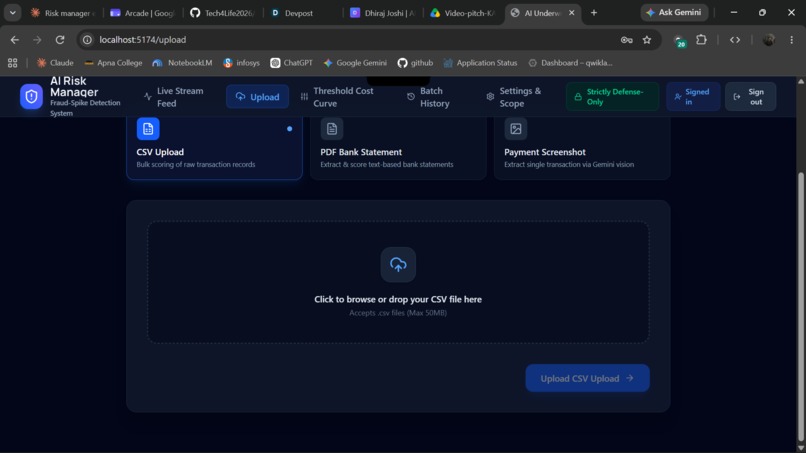
Task: Click the cloud upload icon in drop zone
Action: (398, 265)
